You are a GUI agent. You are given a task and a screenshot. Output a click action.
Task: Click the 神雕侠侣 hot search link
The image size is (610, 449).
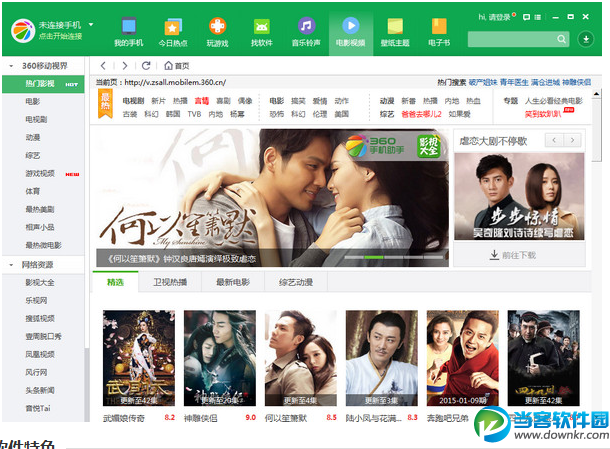pyautogui.click(x=576, y=82)
